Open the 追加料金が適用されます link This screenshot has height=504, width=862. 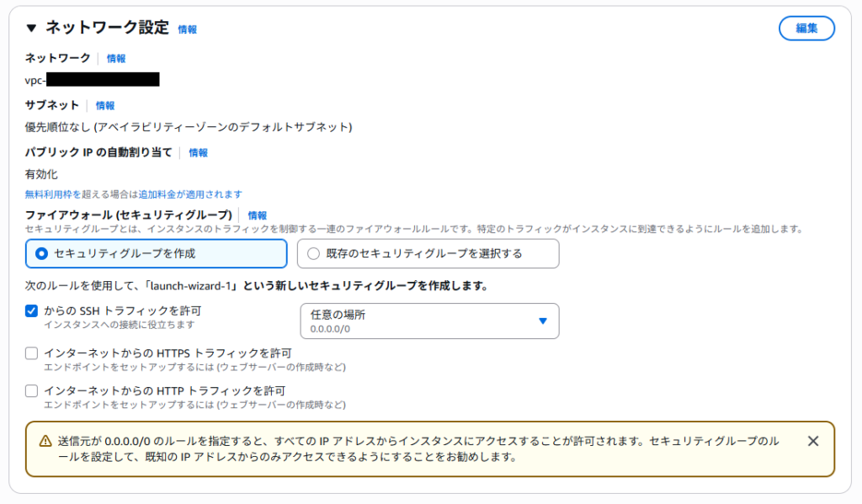190,194
